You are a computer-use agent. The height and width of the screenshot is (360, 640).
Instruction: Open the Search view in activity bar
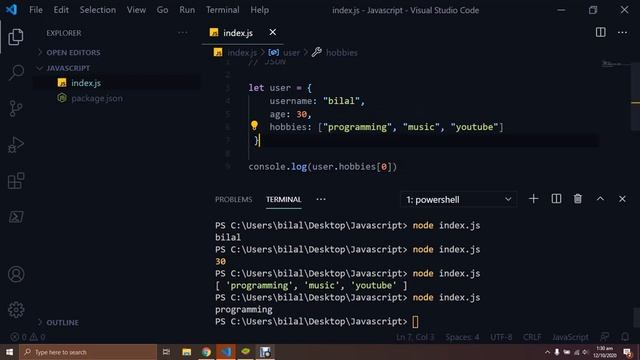point(16,73)
